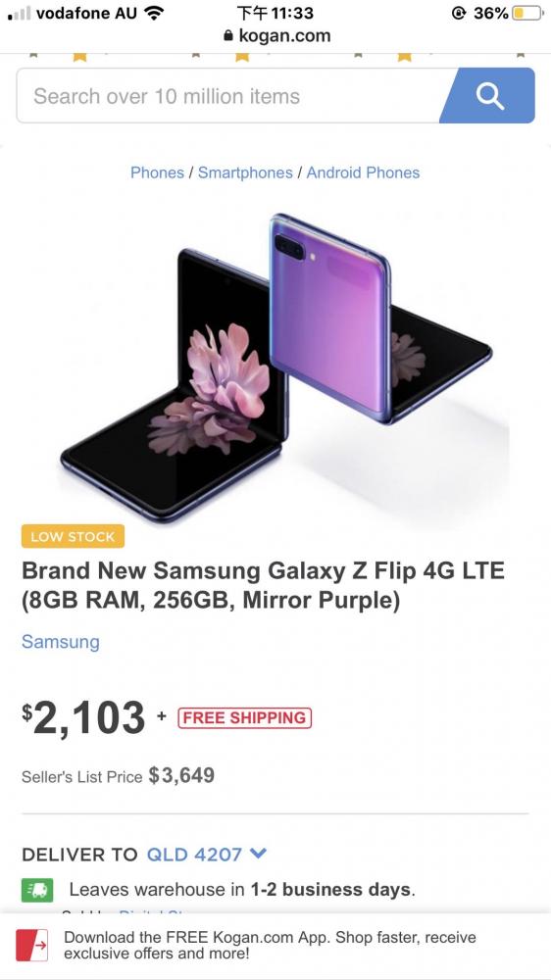Tap the Galaxy Z Flip product image
The height and width of the screenshot is (980, 551).
pyautogui.click(x=275, y=367)
